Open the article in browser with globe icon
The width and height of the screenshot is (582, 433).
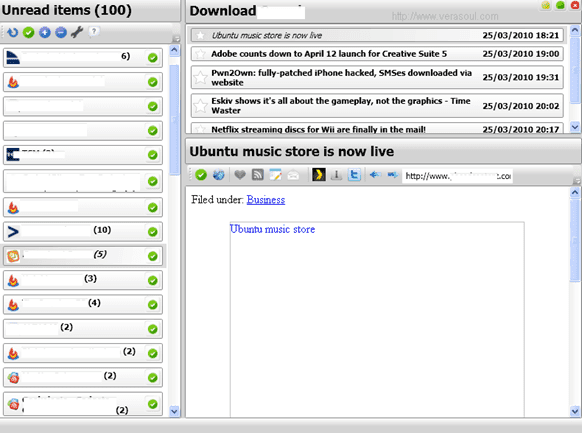tap(219, 174)
